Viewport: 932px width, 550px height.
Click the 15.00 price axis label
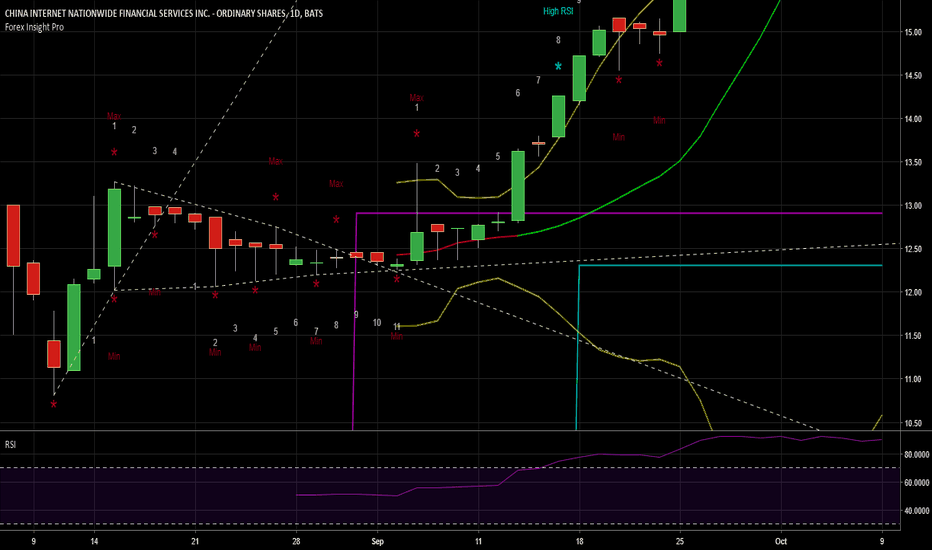pyautogui.click(x=913, y=32)
